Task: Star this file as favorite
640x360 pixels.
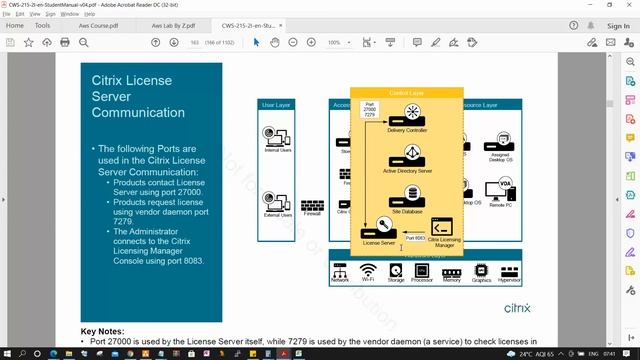Action: [x=29, y=42]
